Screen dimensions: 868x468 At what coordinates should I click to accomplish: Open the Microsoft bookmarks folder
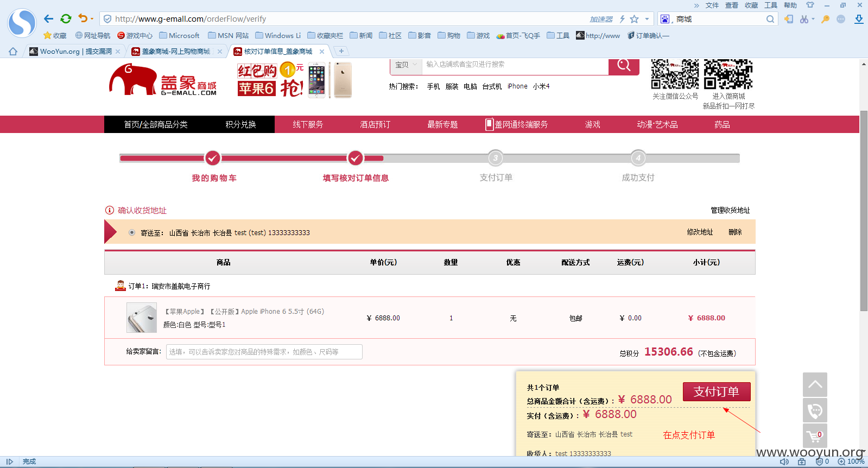coord(179,35)
